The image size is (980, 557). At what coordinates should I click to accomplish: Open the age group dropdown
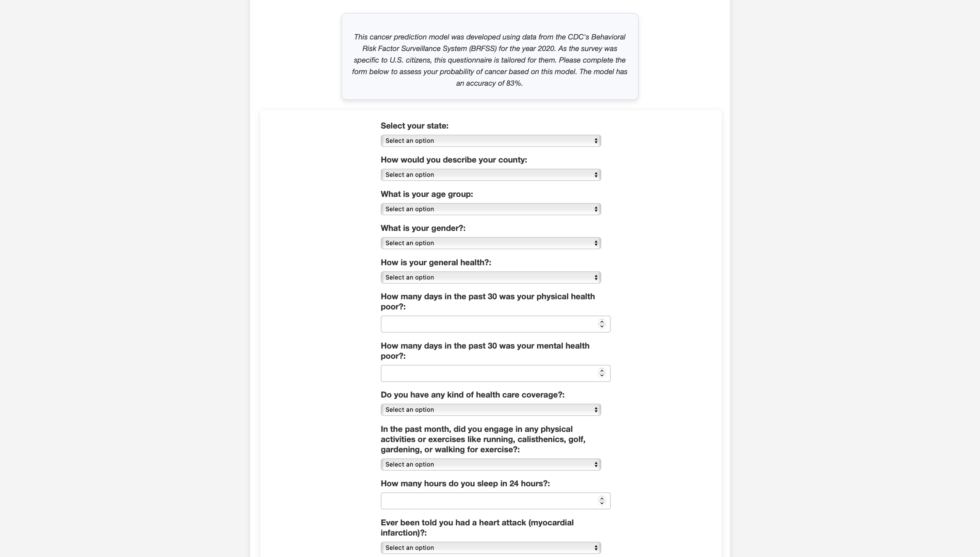(490, 209)
